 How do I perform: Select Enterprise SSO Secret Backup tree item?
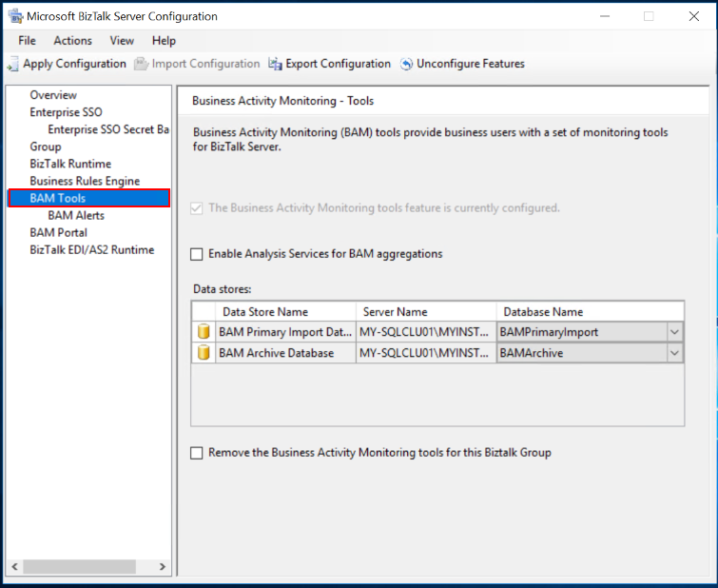point(108,129)
